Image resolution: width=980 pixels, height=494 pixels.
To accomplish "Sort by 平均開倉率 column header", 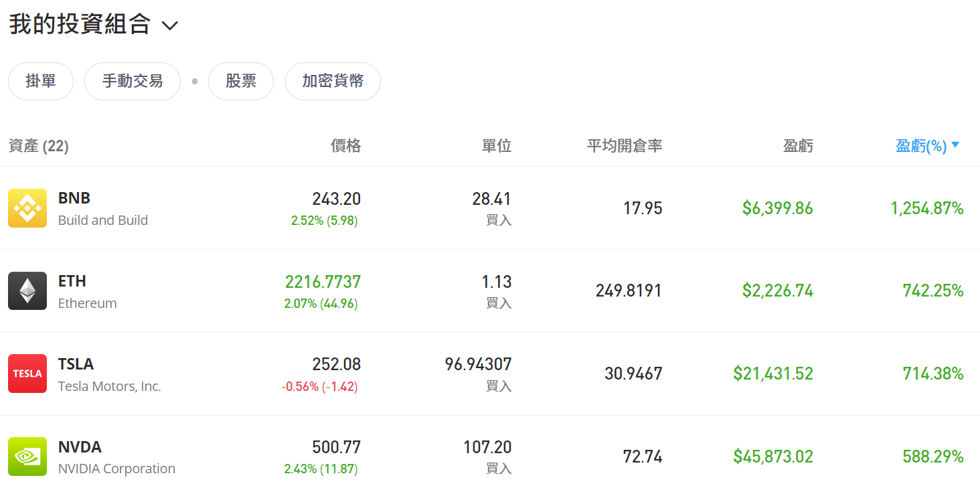I will 624,146.
